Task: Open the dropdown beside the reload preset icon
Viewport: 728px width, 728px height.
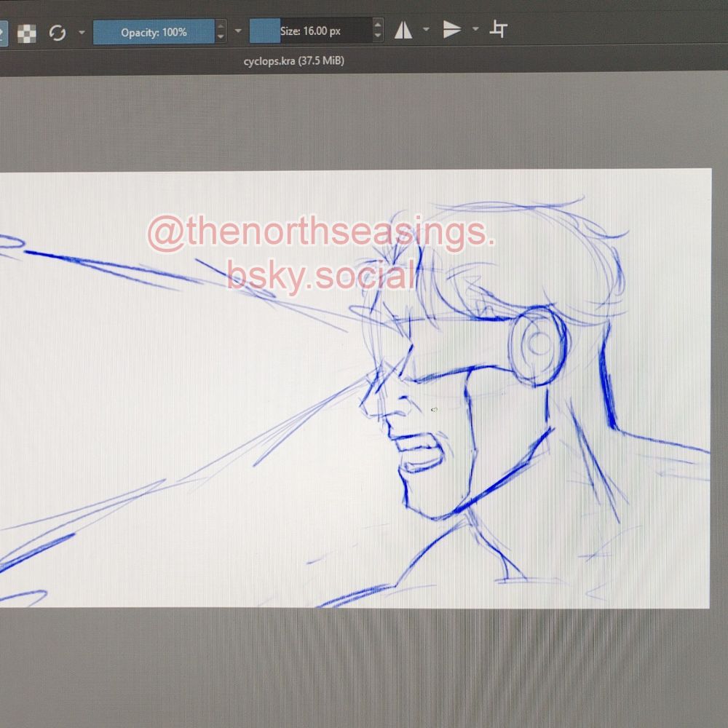Action: coord(81,32)
